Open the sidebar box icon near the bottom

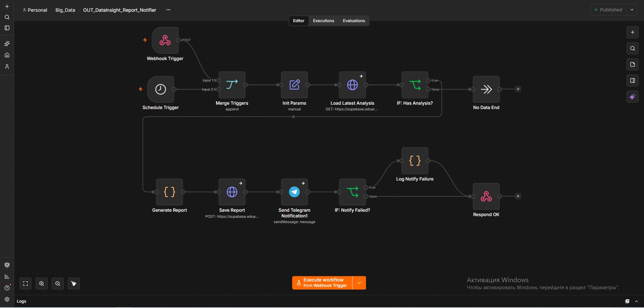(x=7, y=265)
